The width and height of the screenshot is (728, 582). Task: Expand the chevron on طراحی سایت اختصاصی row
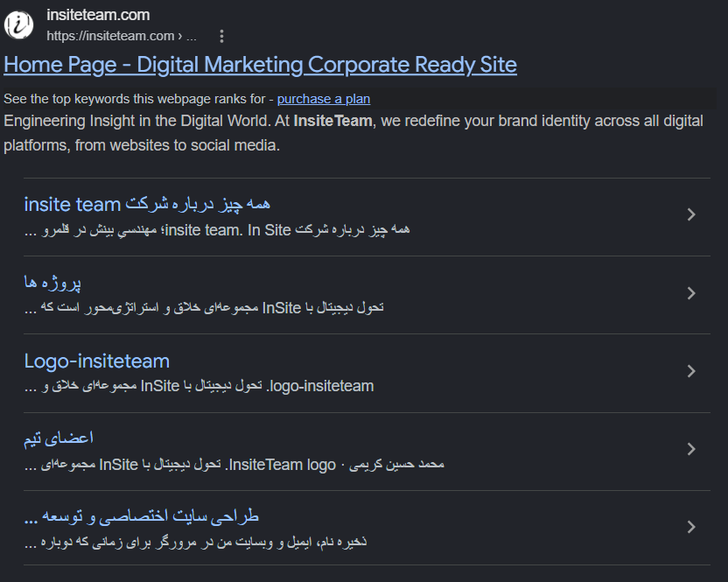point(691,527)
